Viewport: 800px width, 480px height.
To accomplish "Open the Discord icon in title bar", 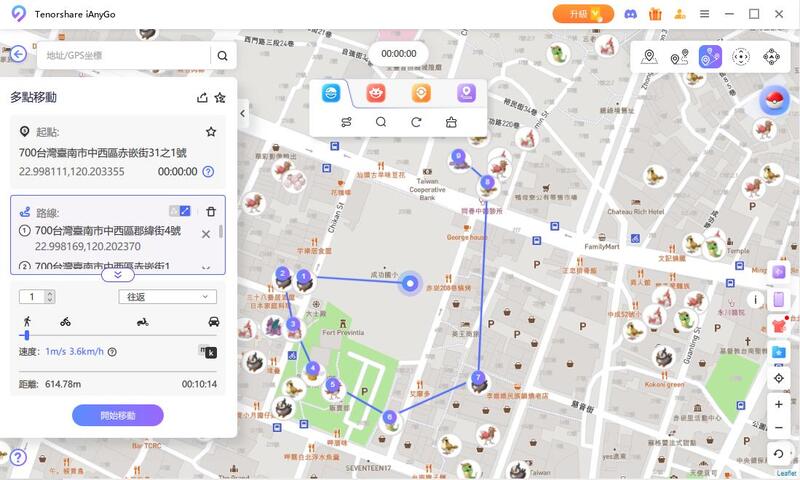I will point(631,14).
